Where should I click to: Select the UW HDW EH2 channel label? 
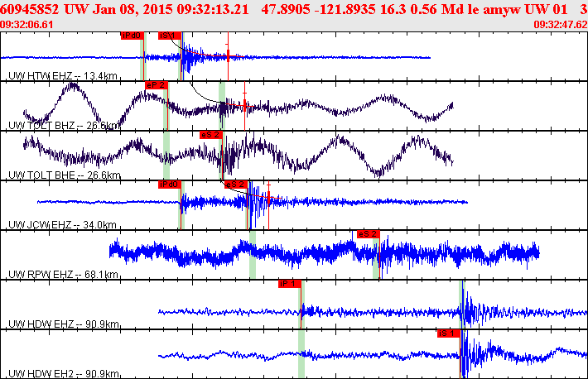click(63, 373)
